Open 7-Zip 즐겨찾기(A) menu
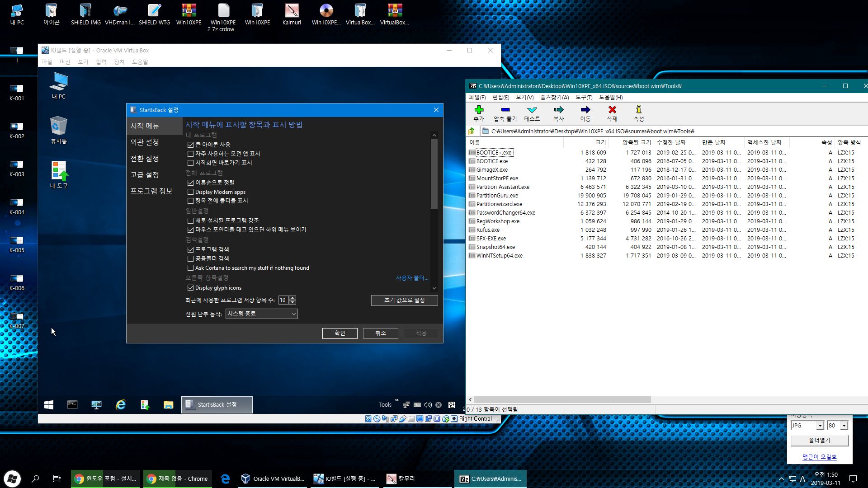 (554, 97)
